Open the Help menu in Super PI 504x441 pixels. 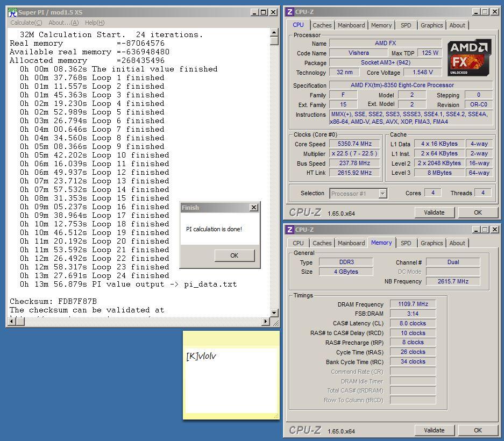[95, 23]
